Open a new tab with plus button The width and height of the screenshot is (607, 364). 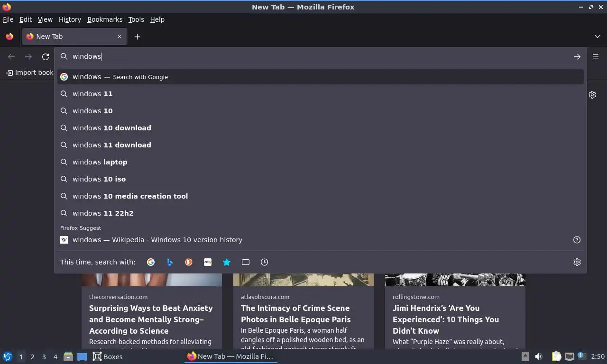pos(137,36)
